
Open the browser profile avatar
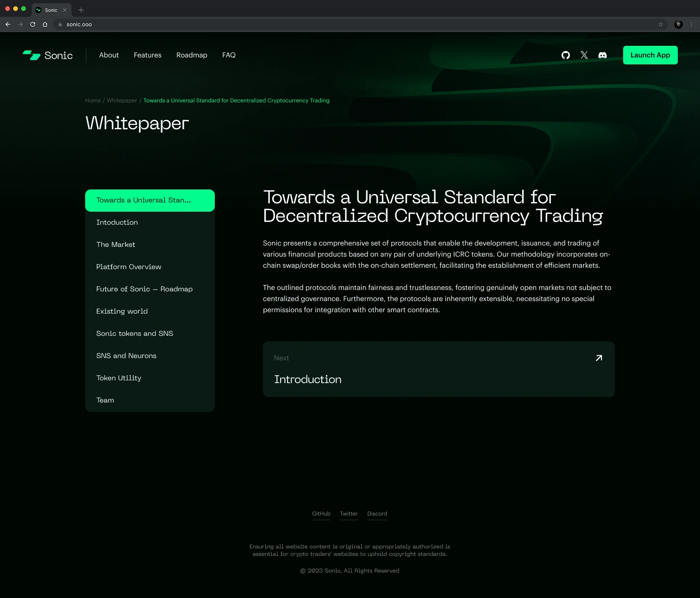[x=678, y=24]
